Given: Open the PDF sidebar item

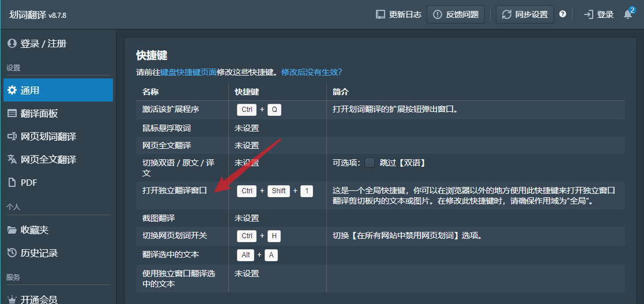Looking at the screenshot, I should pyautogui.click(x=58, y=182).
